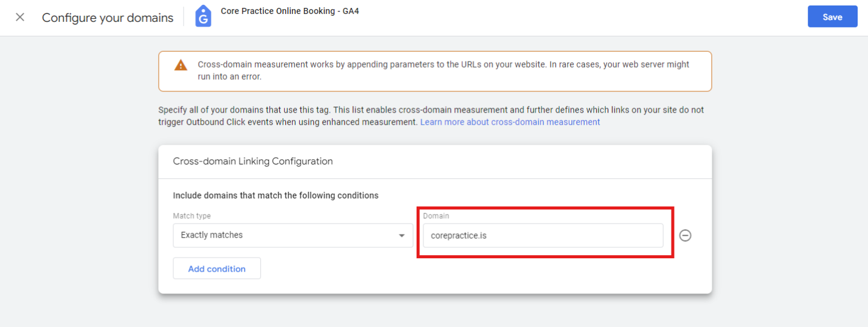Open Learn more about cross-domain measurement link
The height and width of the screenshot is (327, 868).
tap(510, 122)
